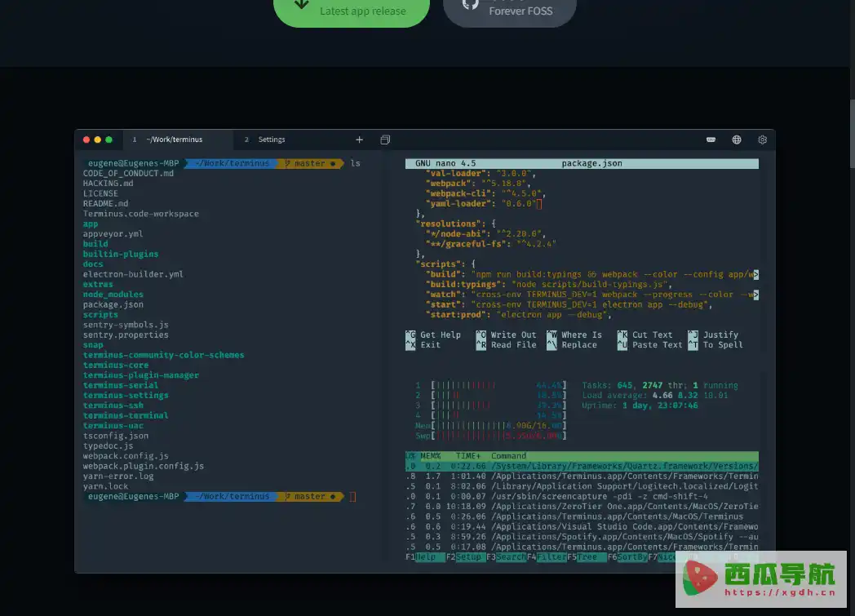Click webpack.plugin.config.js in the listing

(x=144, y=466)
